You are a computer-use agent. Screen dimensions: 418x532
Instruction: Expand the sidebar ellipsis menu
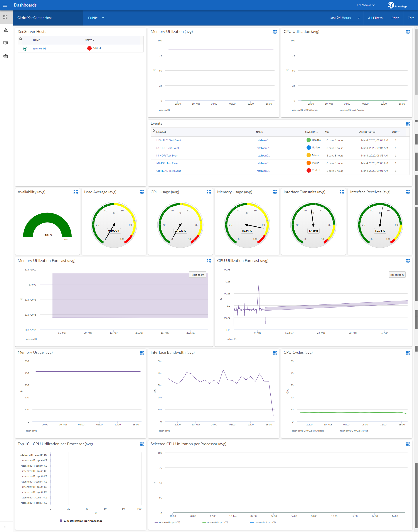(x=6, y=527)
